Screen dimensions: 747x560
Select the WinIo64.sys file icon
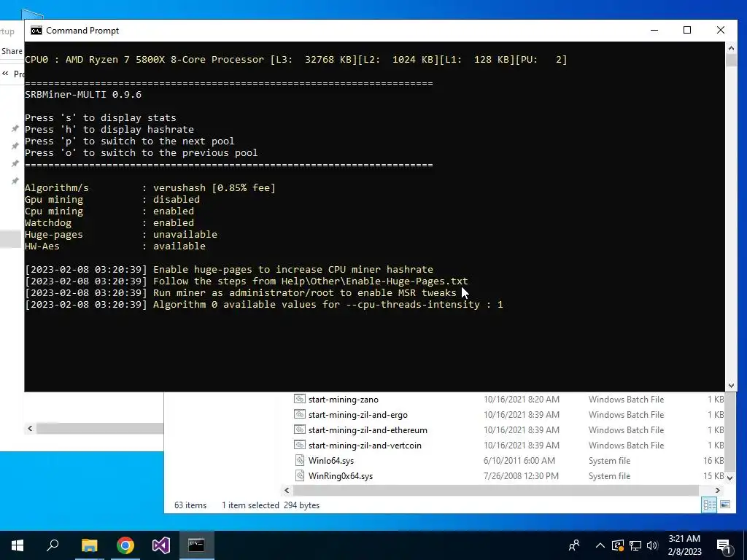click(299, 460)
